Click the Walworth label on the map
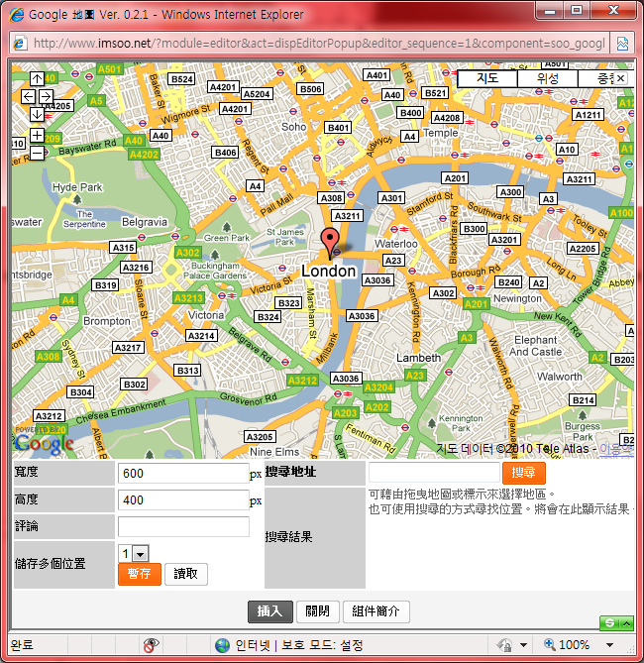 [560, 377]
